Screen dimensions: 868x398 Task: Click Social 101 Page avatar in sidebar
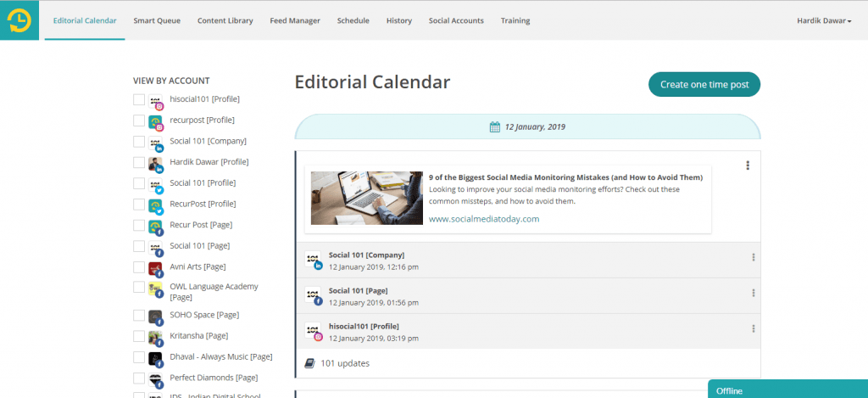tap(156, 248)
